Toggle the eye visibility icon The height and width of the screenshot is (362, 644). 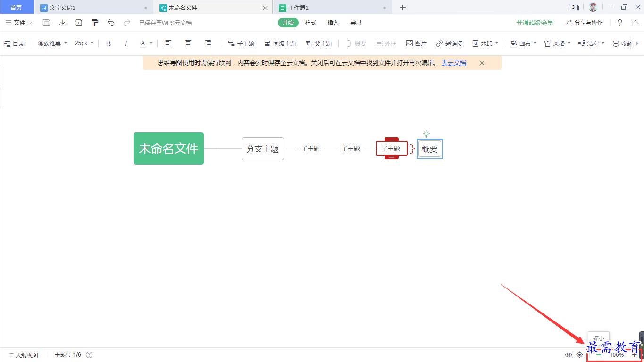point(569,355)
